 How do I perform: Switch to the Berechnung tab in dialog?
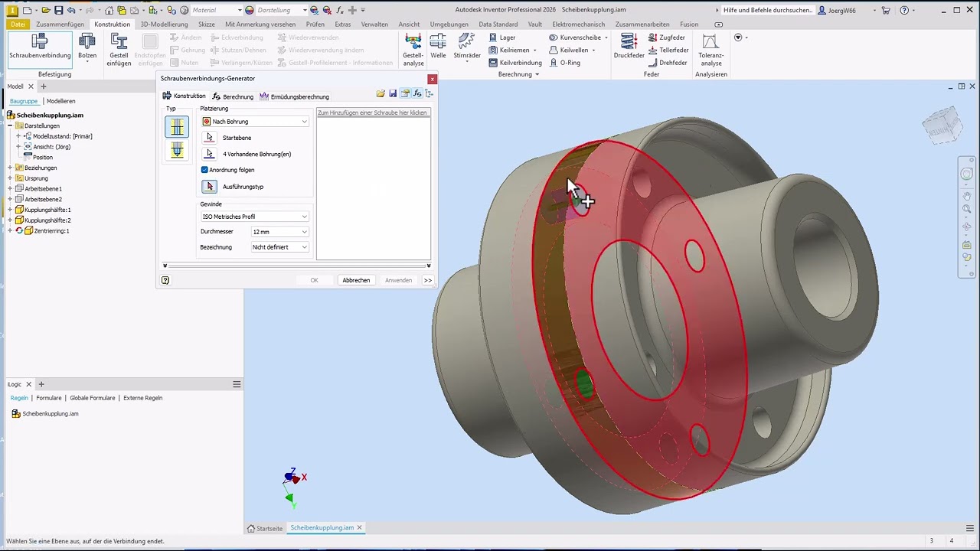[233, 96]
